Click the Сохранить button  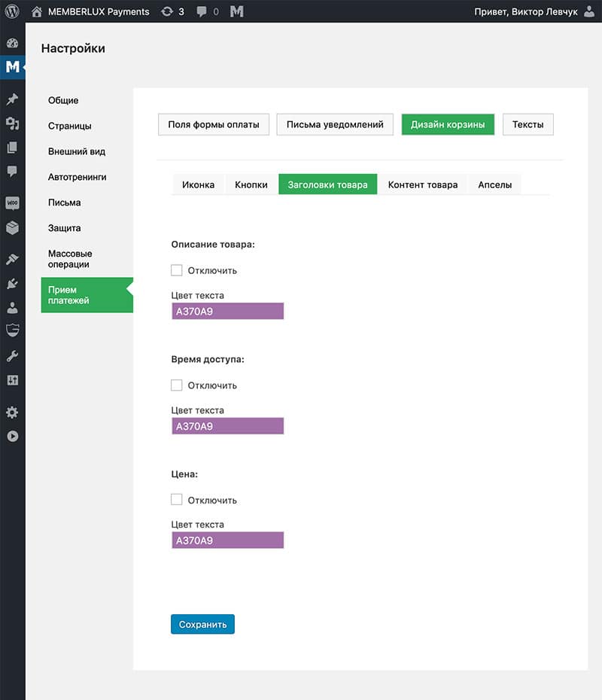click(202, 624)
